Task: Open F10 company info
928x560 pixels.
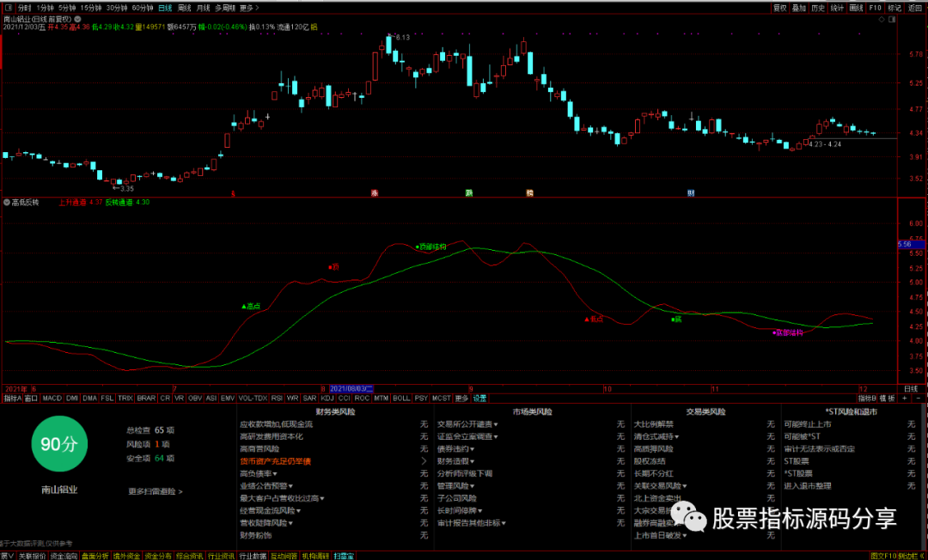Action: tap(876, 8)
